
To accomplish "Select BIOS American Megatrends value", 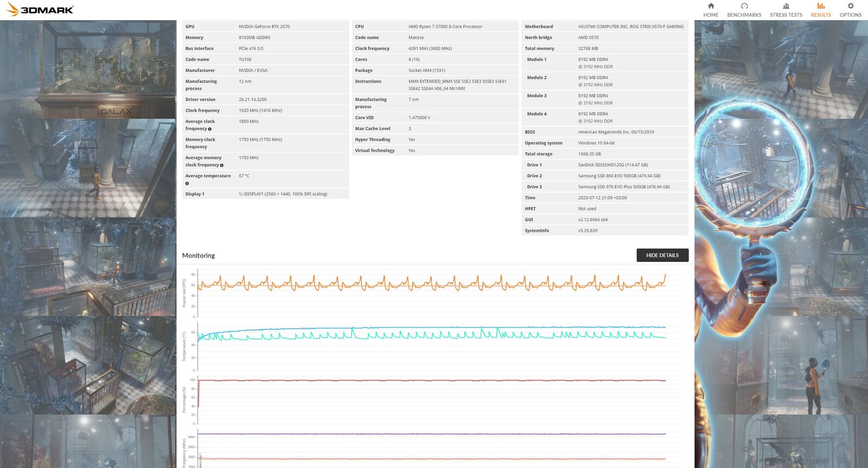I will 616,132.
